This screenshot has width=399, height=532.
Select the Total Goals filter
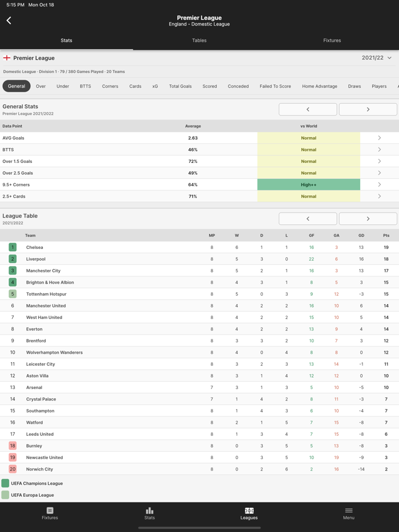tap(180, 86)
